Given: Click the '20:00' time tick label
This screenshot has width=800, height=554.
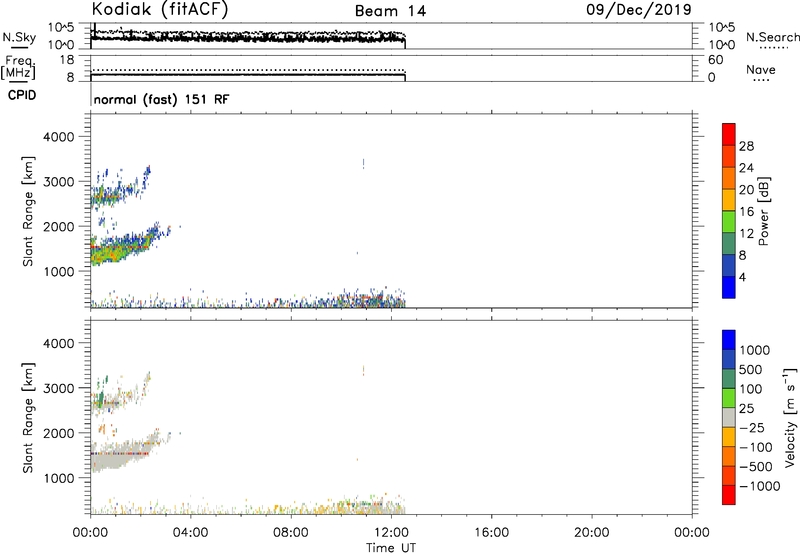Looking at the screenshot, I should coord(591,533).
